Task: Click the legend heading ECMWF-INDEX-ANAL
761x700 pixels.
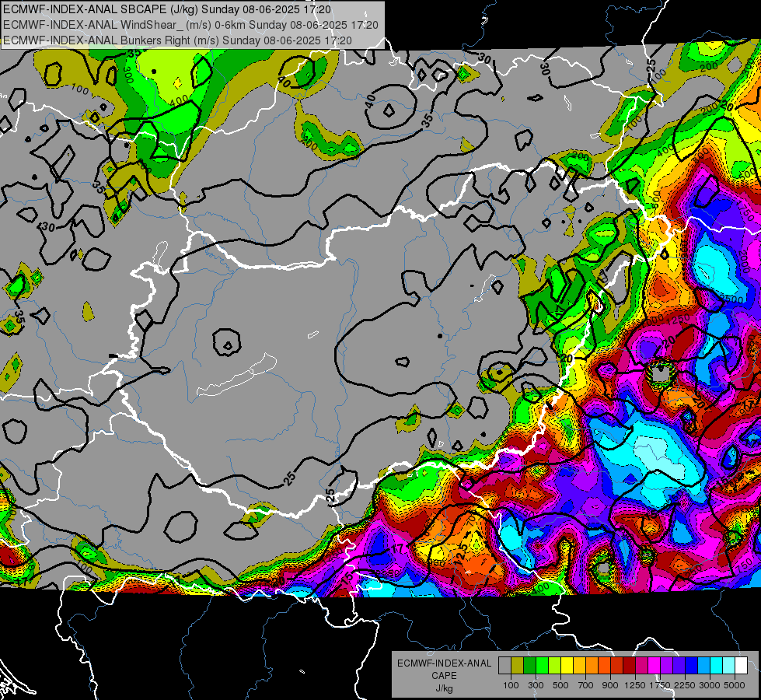Action: click(x=444, y=663)
